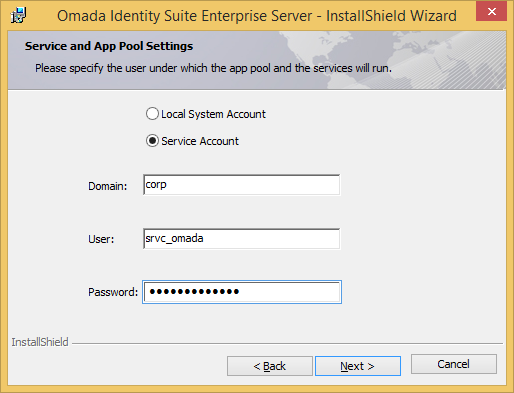Viewport: 514px width, 393px height.
Task: Click the "User:" field label
Action: [x=101, y=239]
